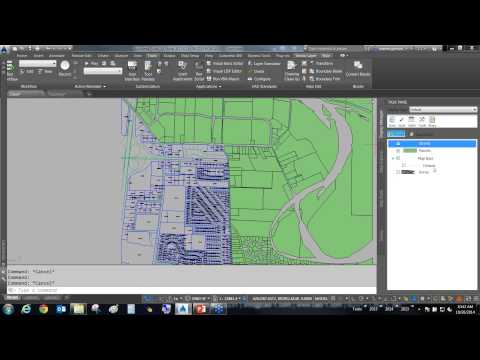
Task: Click the Maps icon in Task Pane
Action: (432, 121)
